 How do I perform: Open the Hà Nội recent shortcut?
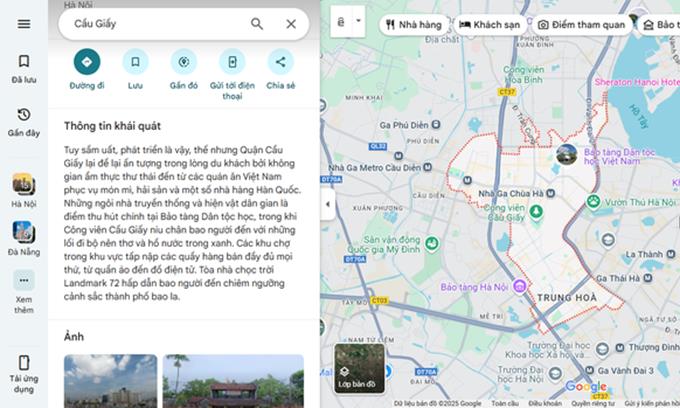(24, 190)
